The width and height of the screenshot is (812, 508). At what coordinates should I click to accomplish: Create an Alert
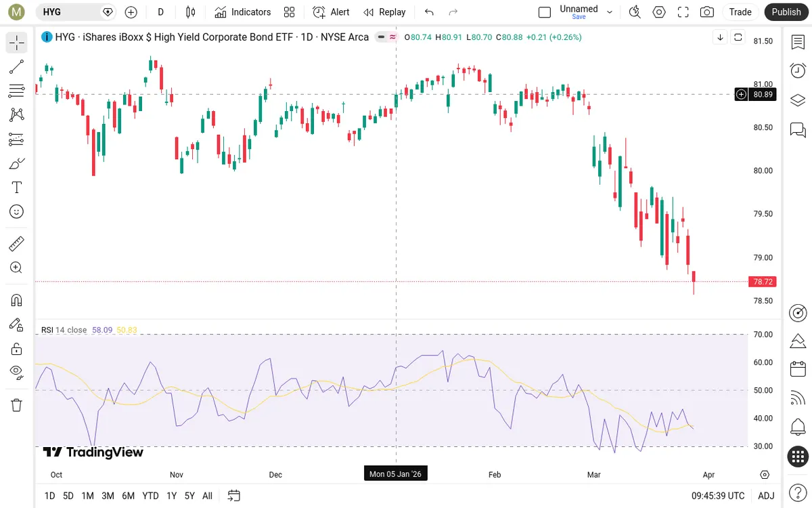pos(332,12)
